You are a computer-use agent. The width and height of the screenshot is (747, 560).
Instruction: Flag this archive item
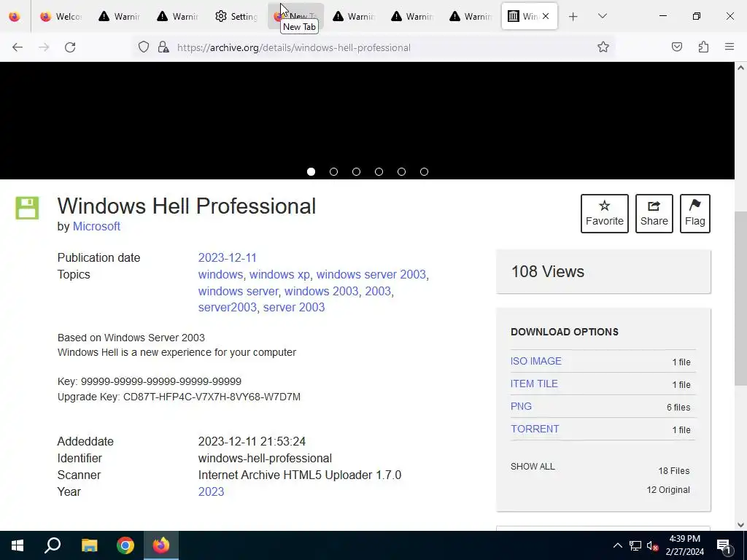click(x=695, y=214)
